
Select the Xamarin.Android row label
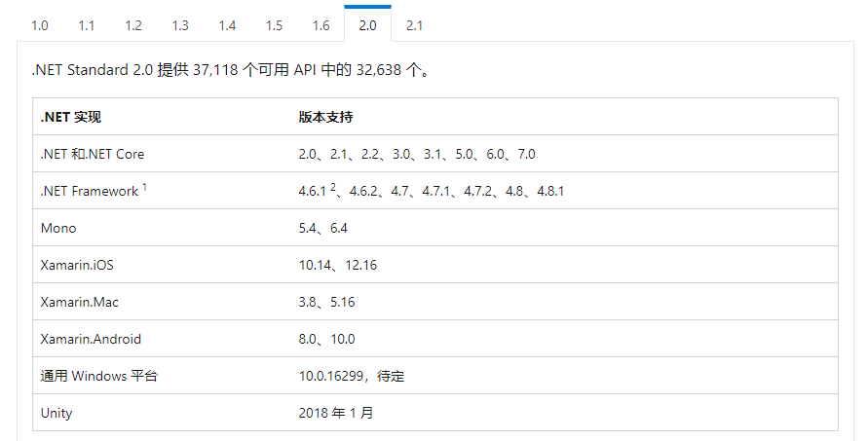pos(91,339)
